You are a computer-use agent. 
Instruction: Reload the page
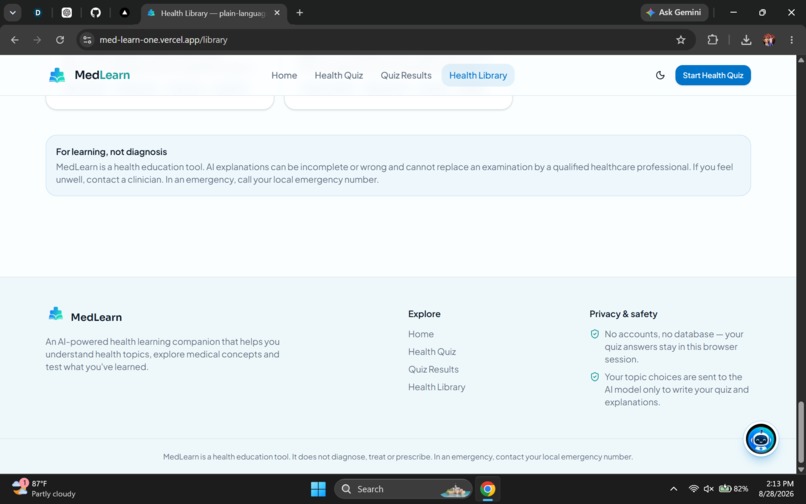pyautogui.click(x=60, y=40)
